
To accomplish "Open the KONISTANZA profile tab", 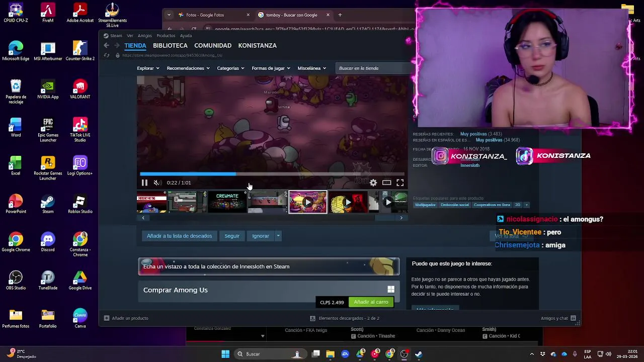I will (x=257, y=45).
